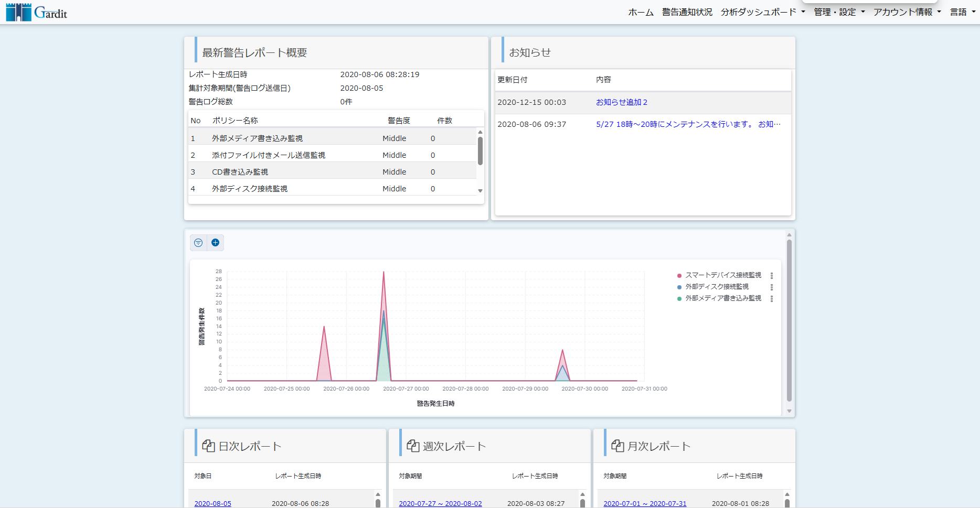Select the ホーム menu item

[x=640, y=12]
